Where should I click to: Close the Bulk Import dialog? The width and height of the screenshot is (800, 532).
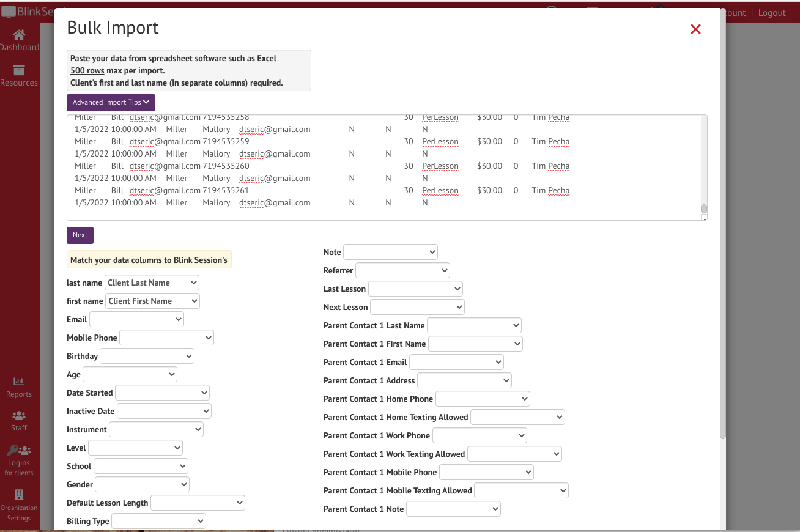pyautogui.click(x=695, y=29)
